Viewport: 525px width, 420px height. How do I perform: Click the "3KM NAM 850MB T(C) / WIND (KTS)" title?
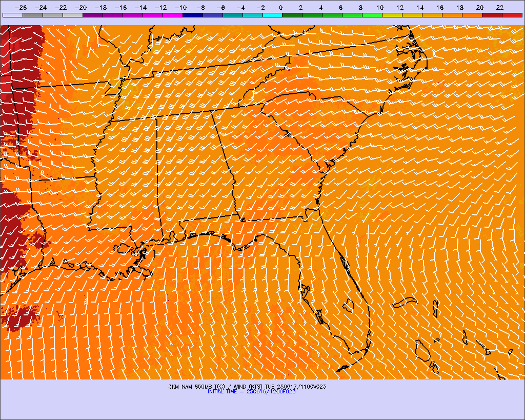216,387
